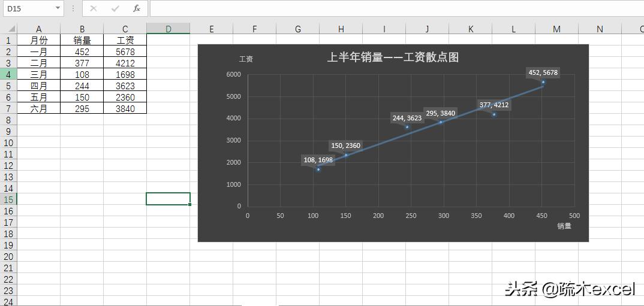The width and height of the screenshot is (644, 306).
Task: Click data label 377, 4212
Action: coord(494,105)
